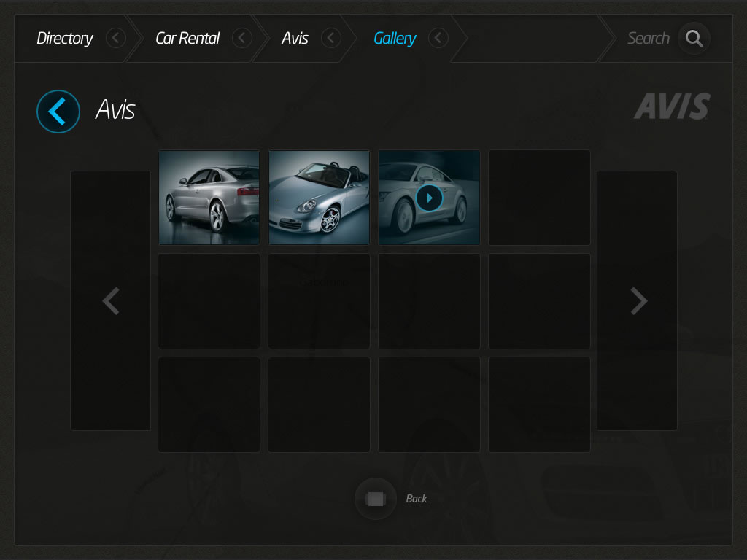
Task: Open the Directory breadcrumb tab
Action: click(x=65, y=39)
